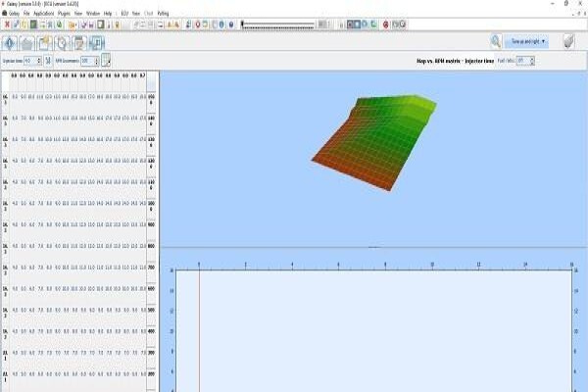This screenshot has width=588, height=392.
Task: Click the RPM increments spinner arrows
Action: click(x=97, y=61)
